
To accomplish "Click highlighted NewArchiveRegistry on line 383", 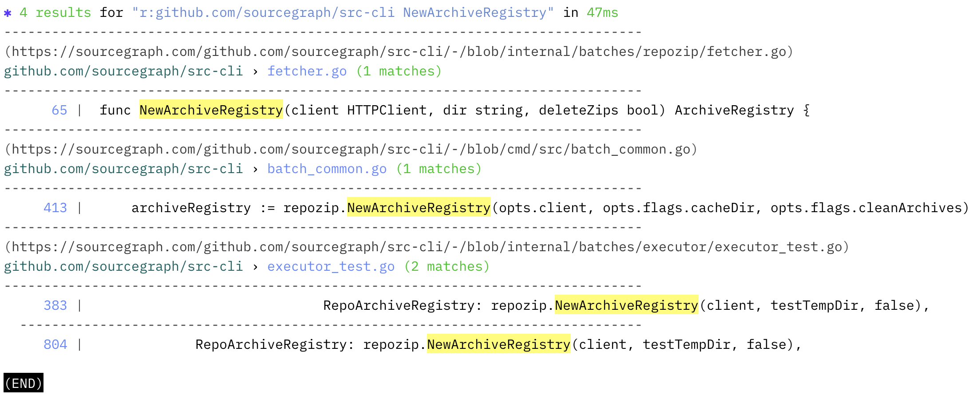I will [627, 305].
